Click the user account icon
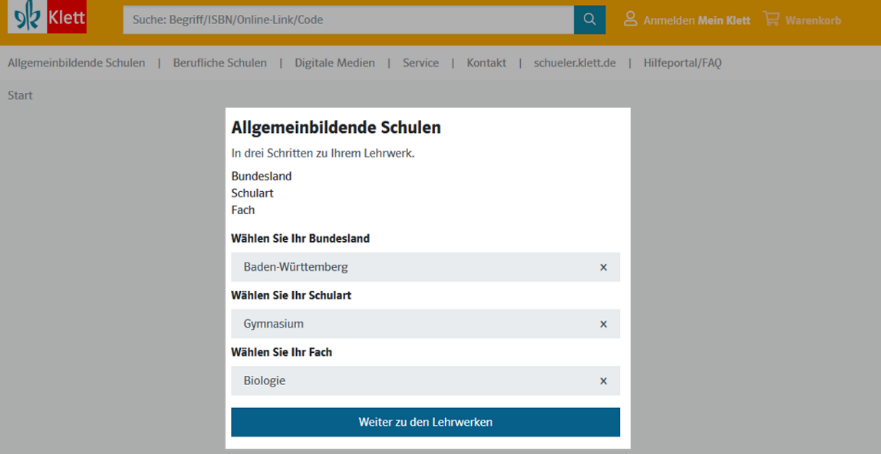 point(630,19)
